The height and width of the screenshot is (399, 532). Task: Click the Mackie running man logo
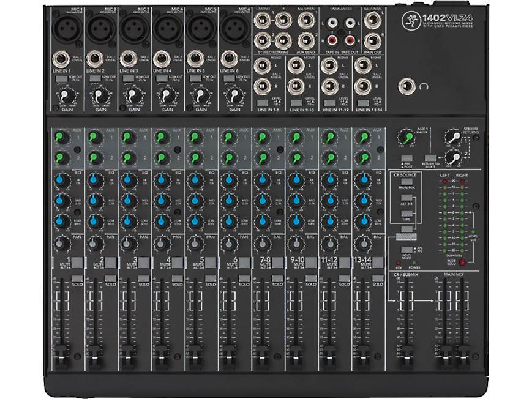coord(410,20)
